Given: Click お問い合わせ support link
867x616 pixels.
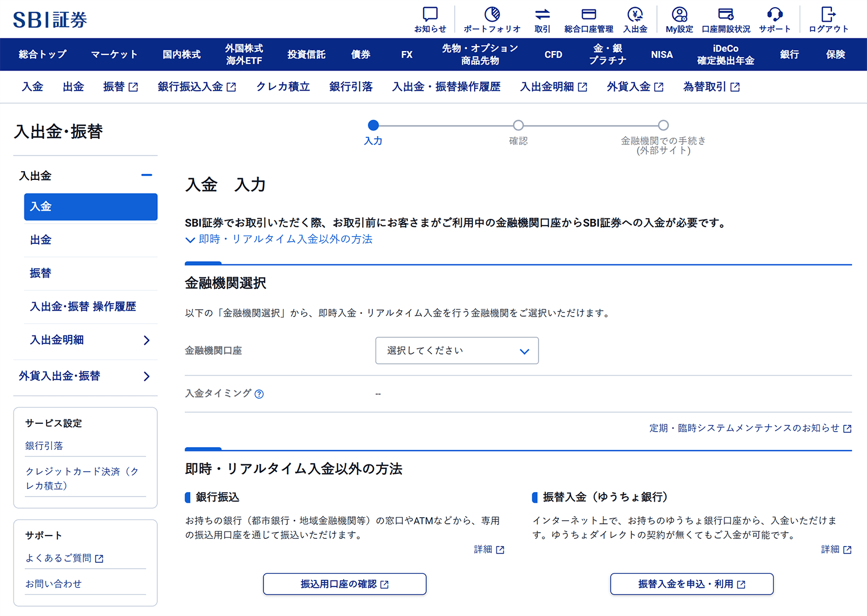Looking at the screenshot, I should click(53, 584).
